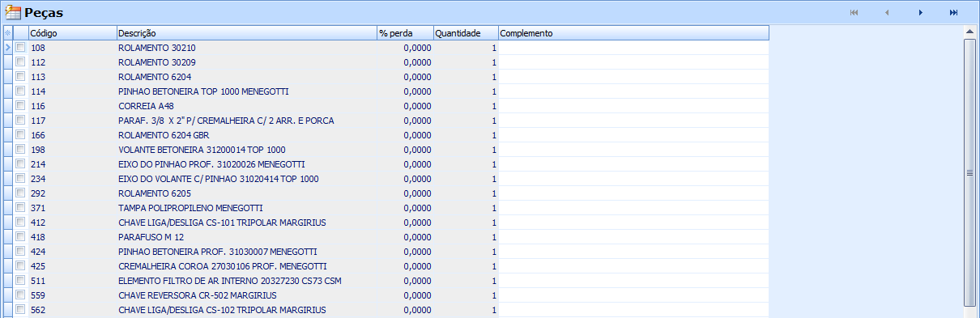Toggle checkbox for ELEMENTO FILTRO DE AR row
Screen dimensions: 980x318
pos(20,281)
